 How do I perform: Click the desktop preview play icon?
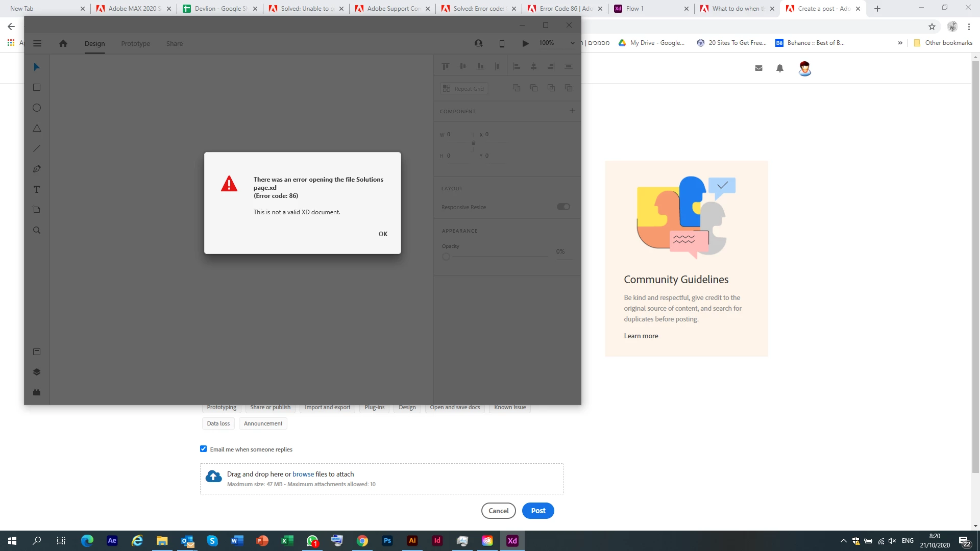click(525, 43)
